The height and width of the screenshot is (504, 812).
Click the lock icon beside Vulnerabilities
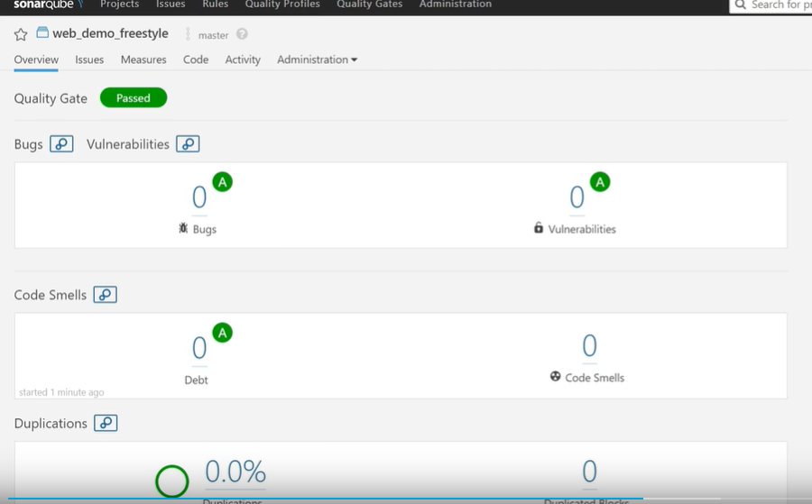539,228
